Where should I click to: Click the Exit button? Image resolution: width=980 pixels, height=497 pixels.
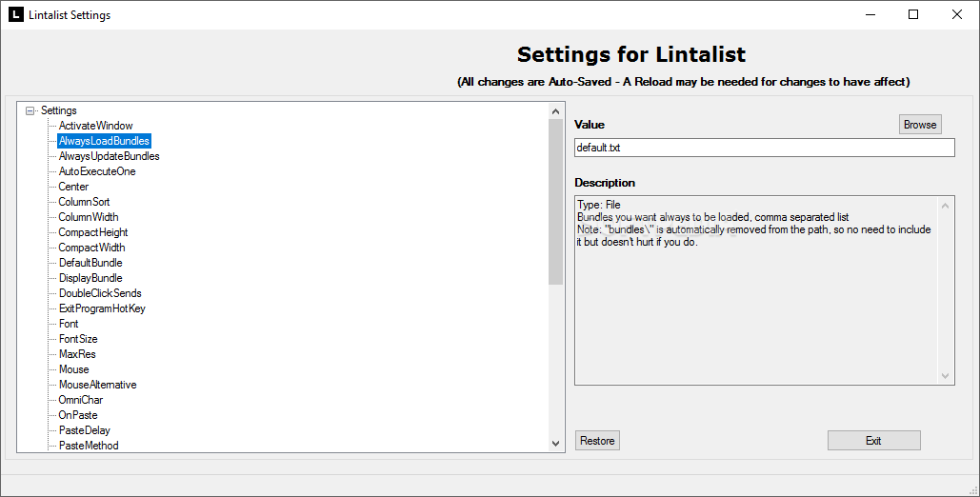[x=873, y=441]
